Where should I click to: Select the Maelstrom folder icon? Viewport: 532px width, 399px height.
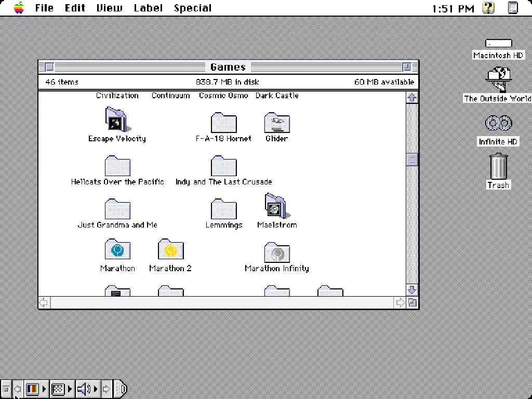coord(277,206)
